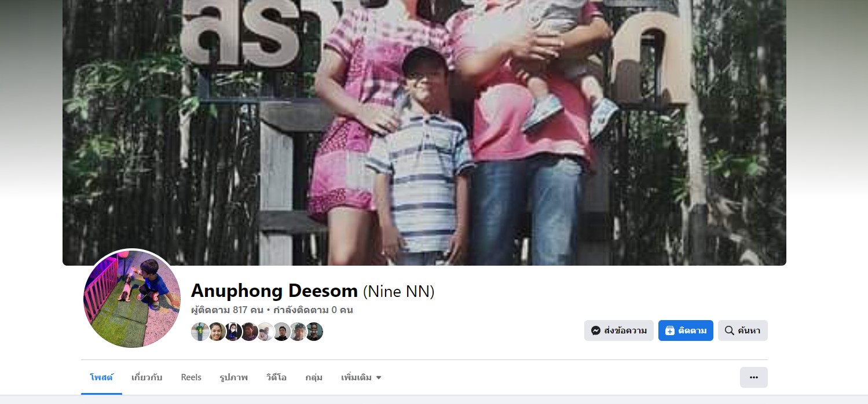Open the family cover photo
This screenshot has width=868, height=404.
[424, 133]
